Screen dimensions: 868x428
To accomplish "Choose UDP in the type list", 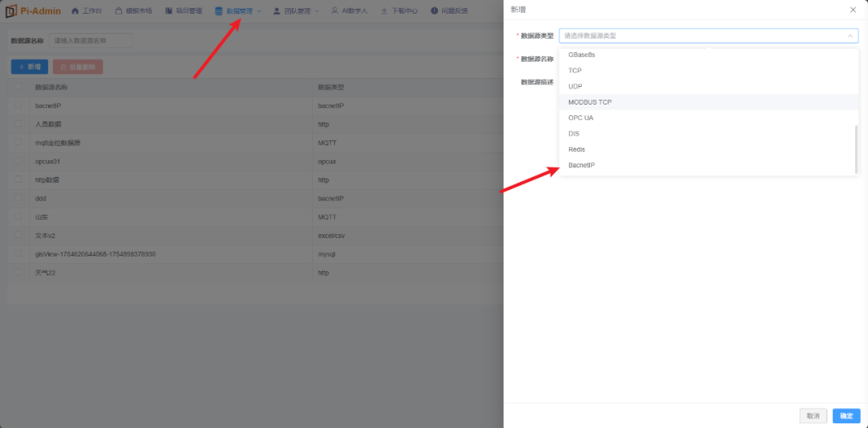I will point(709,87).
